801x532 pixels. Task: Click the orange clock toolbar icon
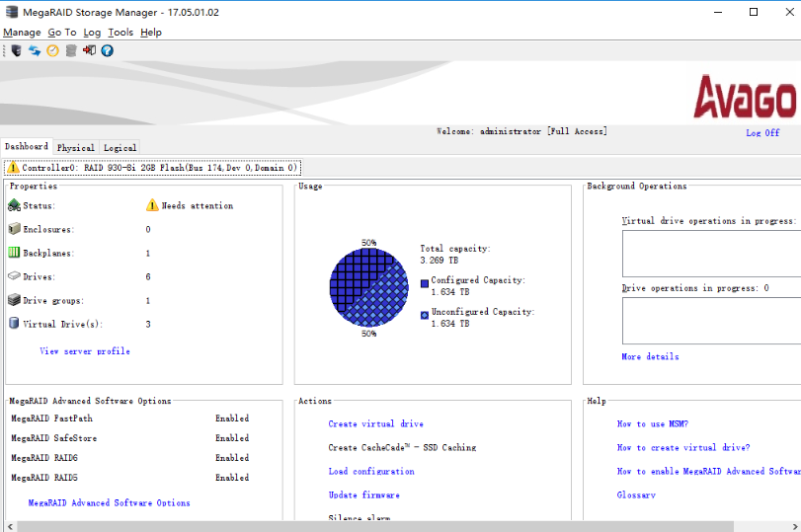point(52,50)
